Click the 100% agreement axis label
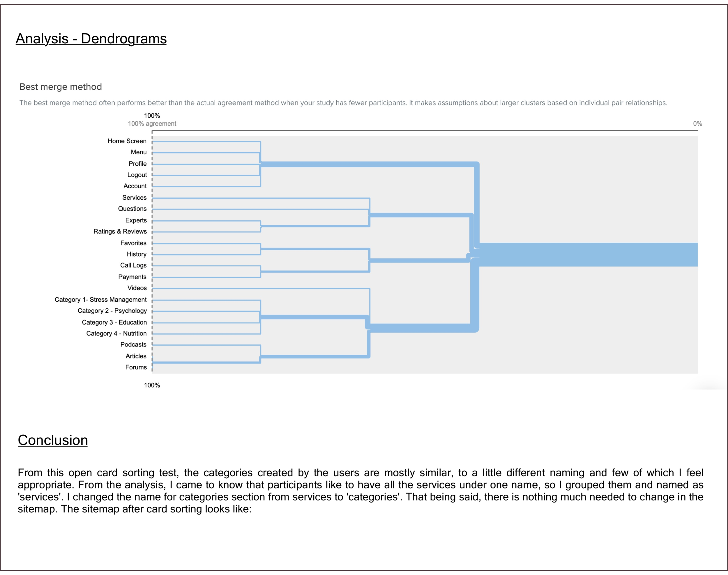The height and width of the screenshot is (575, 728). pyautogui.click(x=152, y=123)
